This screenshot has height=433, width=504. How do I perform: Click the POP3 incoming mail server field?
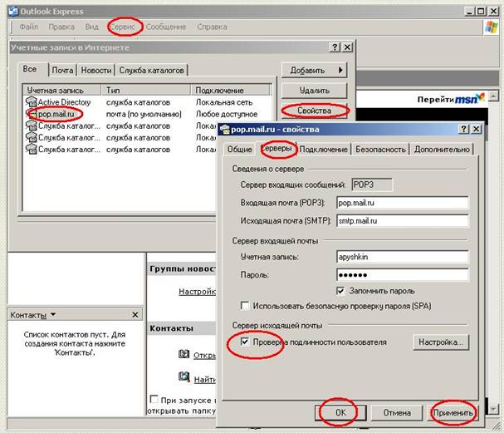(403, 203)
